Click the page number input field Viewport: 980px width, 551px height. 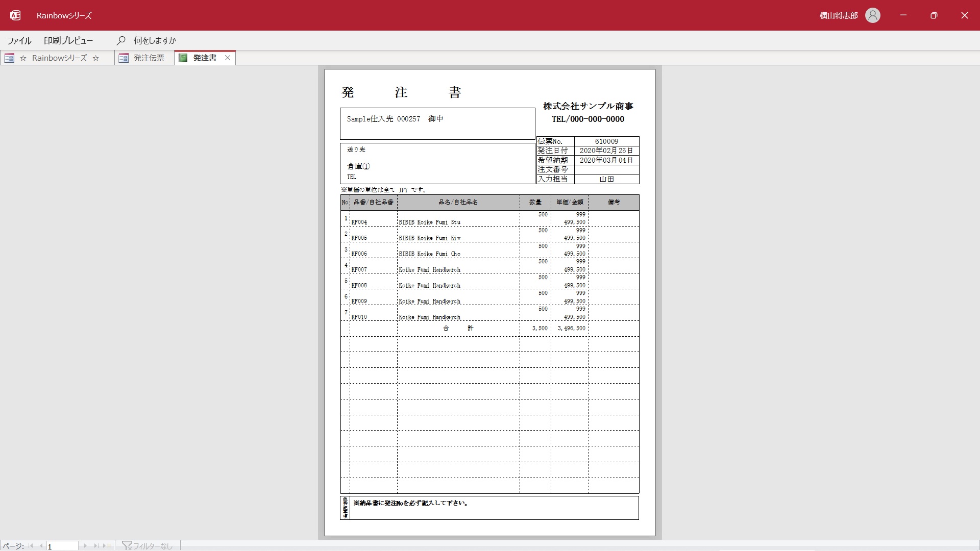62,546
